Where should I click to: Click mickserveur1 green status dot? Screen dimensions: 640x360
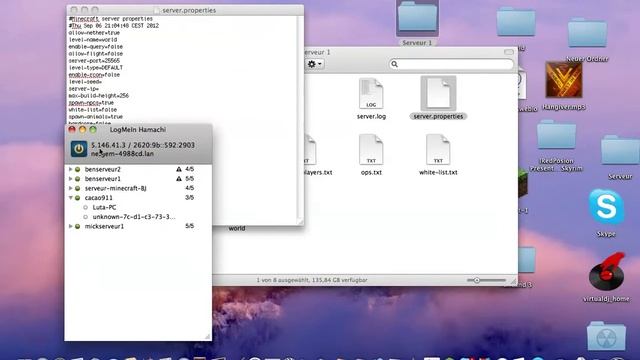(x=78, y=226)
